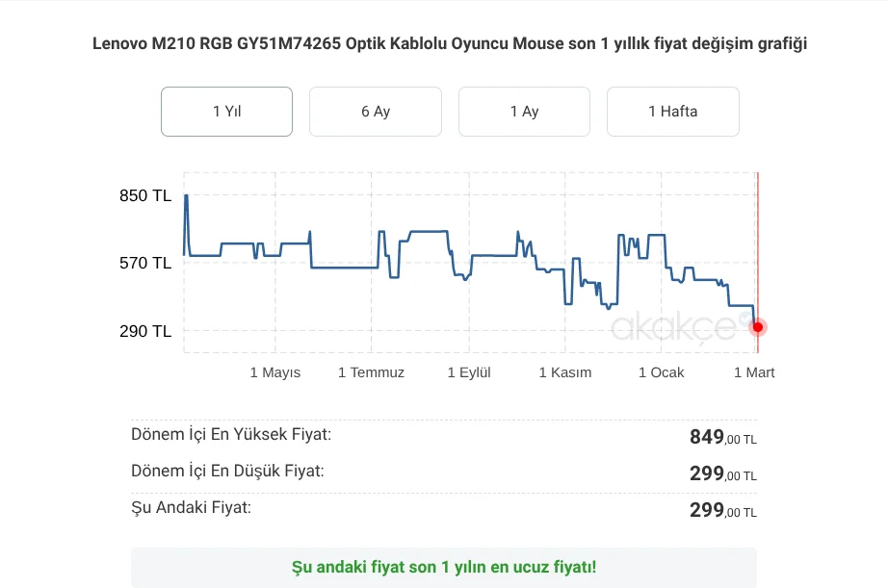Click the Şu Andaki Fiyat label

[x=191, y=507]
